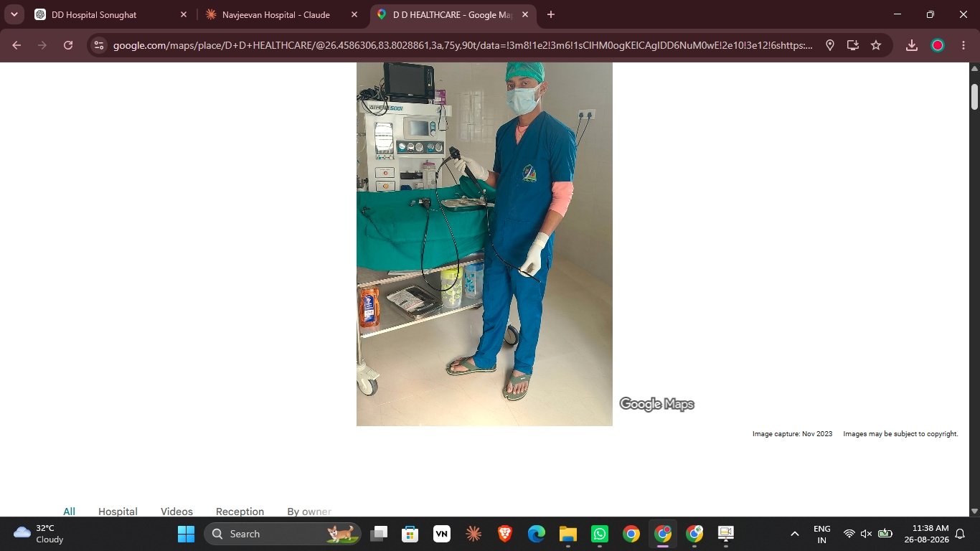The width and height of the screenshot is (980, 551).
Task: Close the Navjeevan Hospital - Claude tab
Action: point(354,14)
